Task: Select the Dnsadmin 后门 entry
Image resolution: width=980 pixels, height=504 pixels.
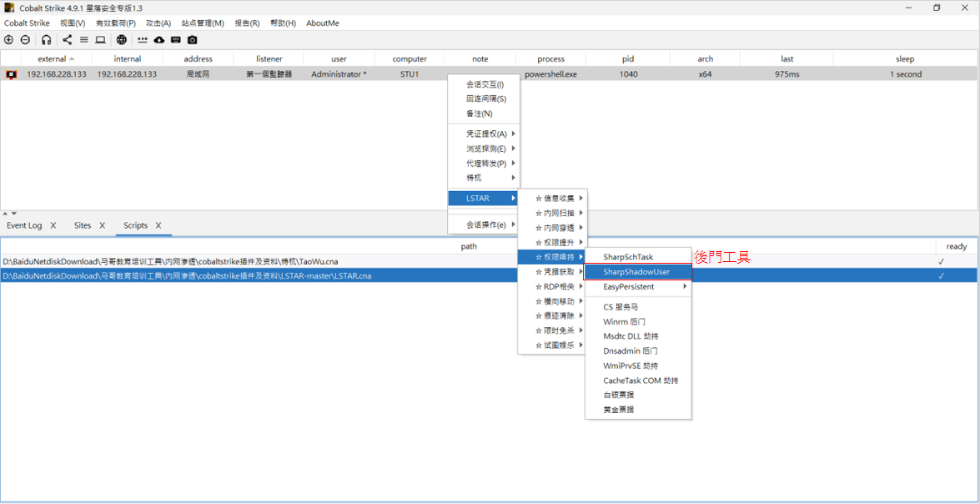Action: tap(638, 350)
